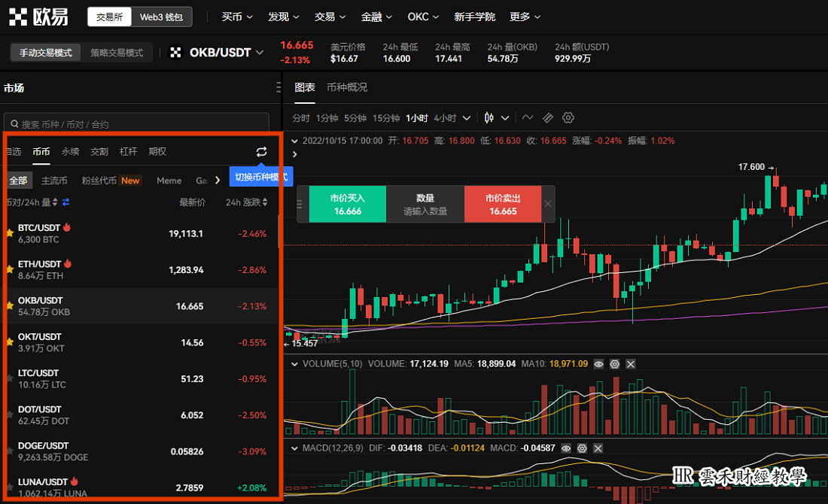The height and width of the screenshot is (504, 828).
Task: Sort by 24h change arrows
Action: click(x=265, y=202)
